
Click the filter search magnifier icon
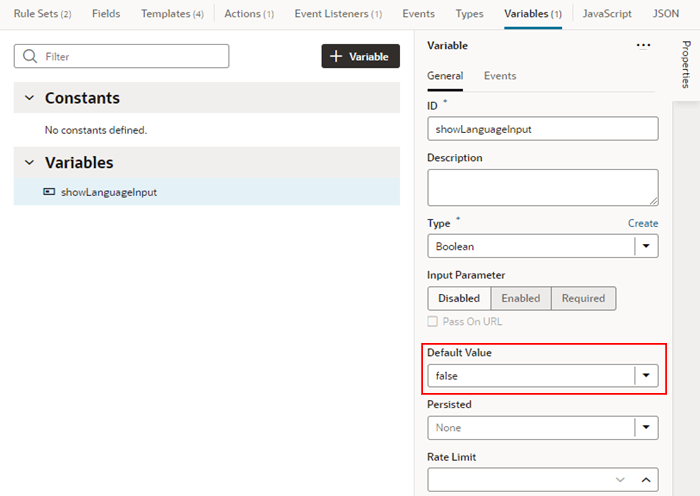point(31,57)
